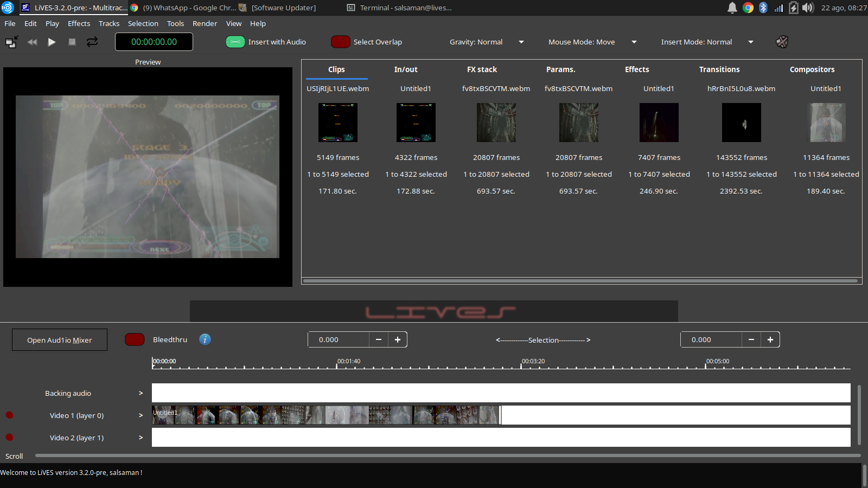
Task: Toggle loop playback icon
Action: point(92,42)
